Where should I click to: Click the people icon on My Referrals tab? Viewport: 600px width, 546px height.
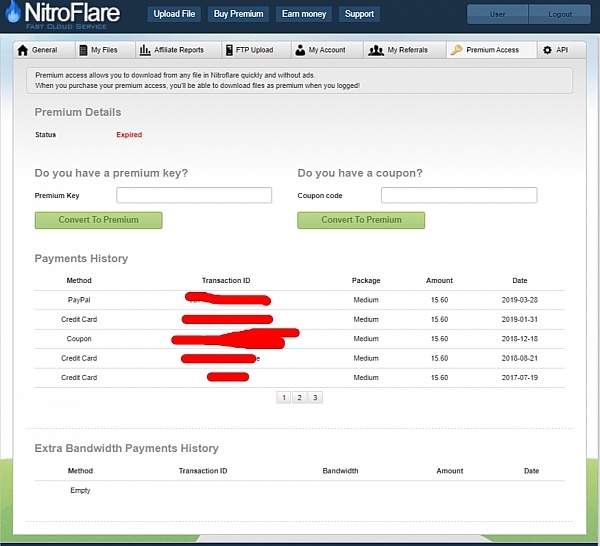pyautogui.click(x=376, y=50)
